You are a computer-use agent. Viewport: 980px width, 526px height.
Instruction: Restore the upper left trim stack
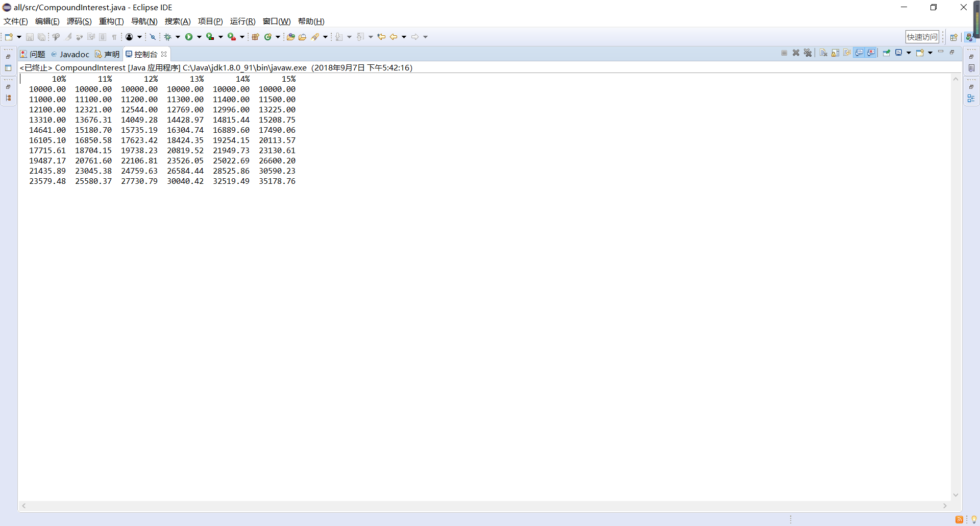click(x=8, y=57)
